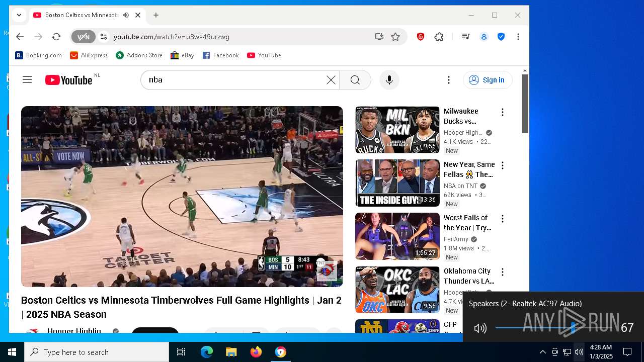This screenshot has width=644, height=362.
Task: Click the youtube.com address bar URL
Action: 171,37
